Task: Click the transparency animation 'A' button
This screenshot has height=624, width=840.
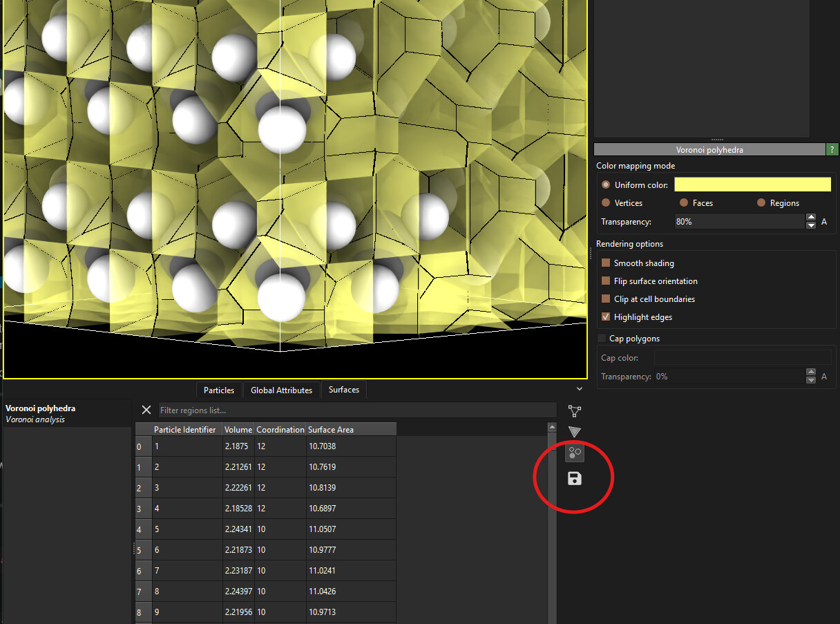Action: click(824, 222)
